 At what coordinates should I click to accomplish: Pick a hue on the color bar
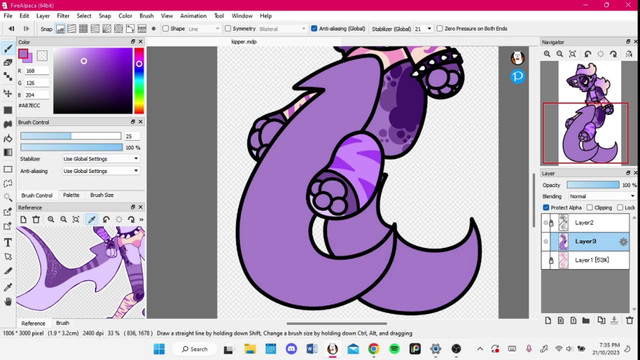point(139,80)
